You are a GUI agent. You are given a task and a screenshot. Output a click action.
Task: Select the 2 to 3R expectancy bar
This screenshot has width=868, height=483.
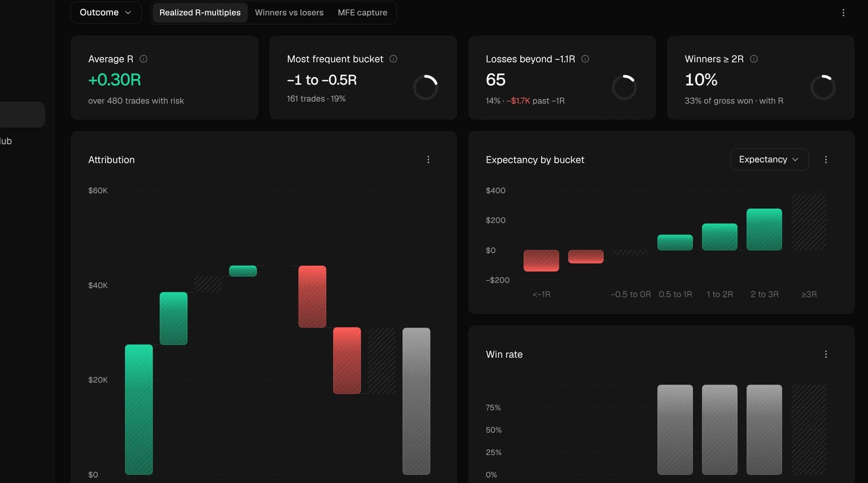[764, 229]
